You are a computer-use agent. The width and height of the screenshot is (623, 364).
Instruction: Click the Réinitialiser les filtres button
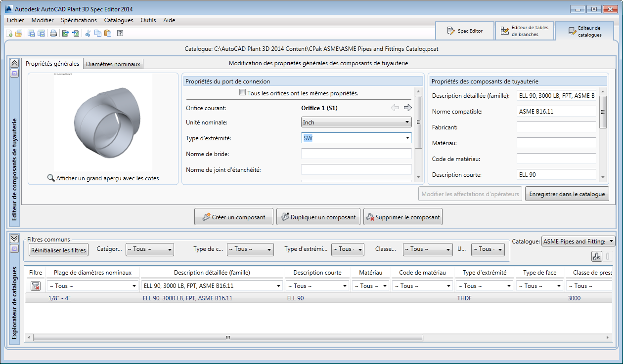(58, 250)
